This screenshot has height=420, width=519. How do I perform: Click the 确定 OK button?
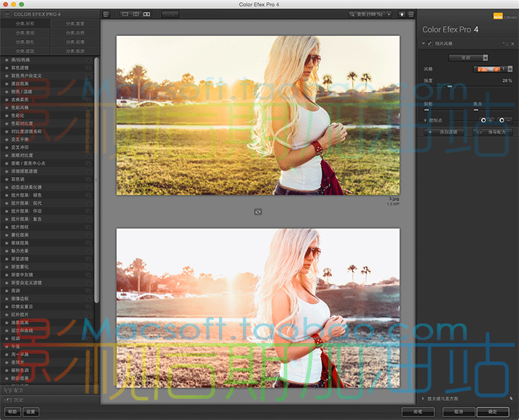pos(492,412)
